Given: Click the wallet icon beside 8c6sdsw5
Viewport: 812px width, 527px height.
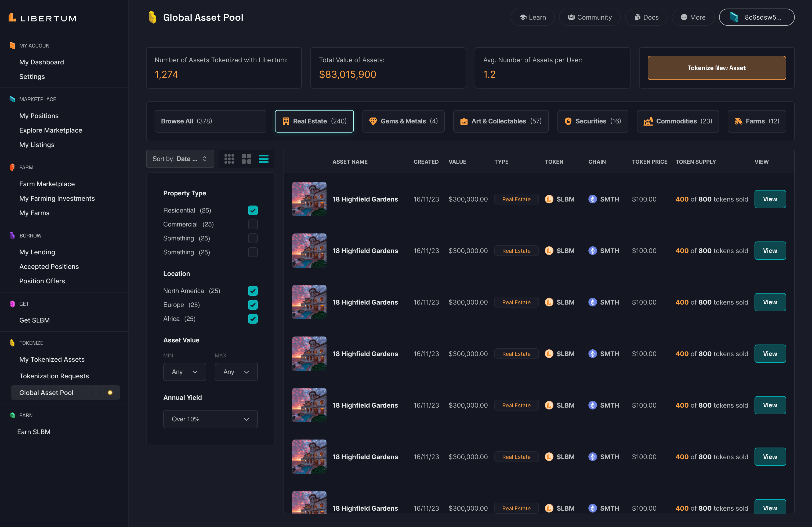Looking at the screenshot, I should 734,17.
